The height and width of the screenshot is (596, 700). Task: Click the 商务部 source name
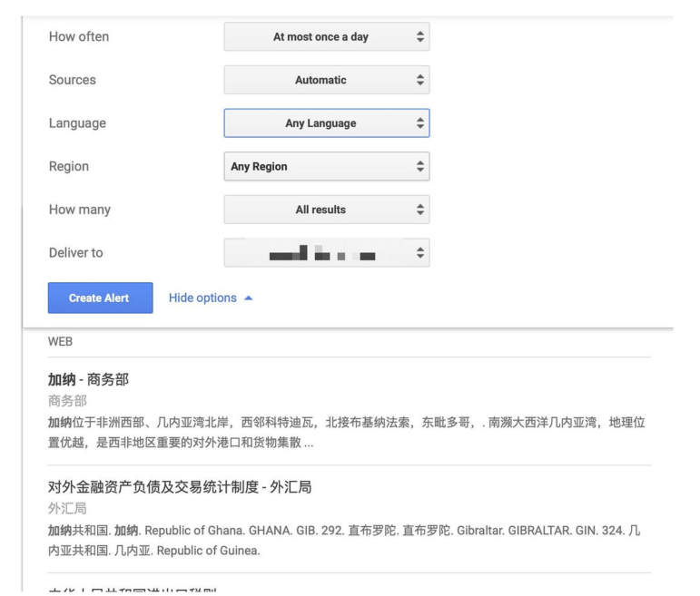click(67, 401)
